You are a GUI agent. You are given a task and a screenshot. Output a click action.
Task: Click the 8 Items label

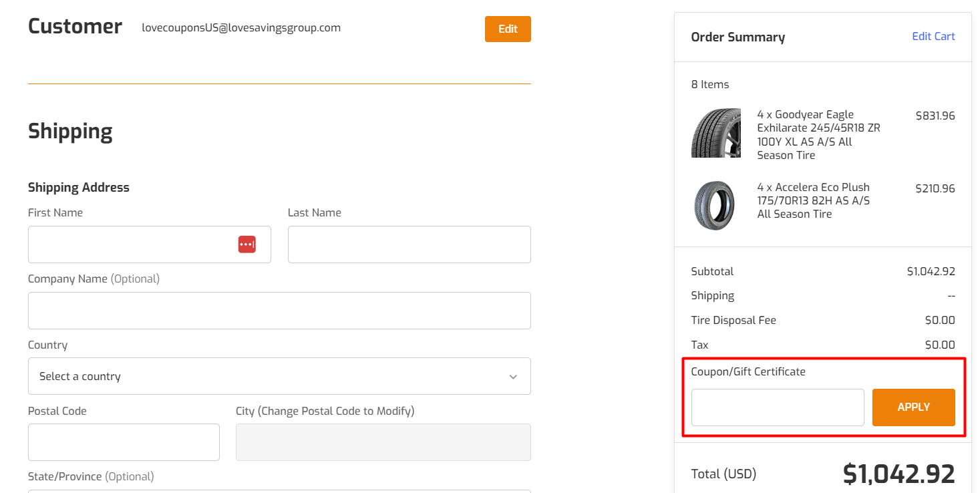tap(710, 84)
